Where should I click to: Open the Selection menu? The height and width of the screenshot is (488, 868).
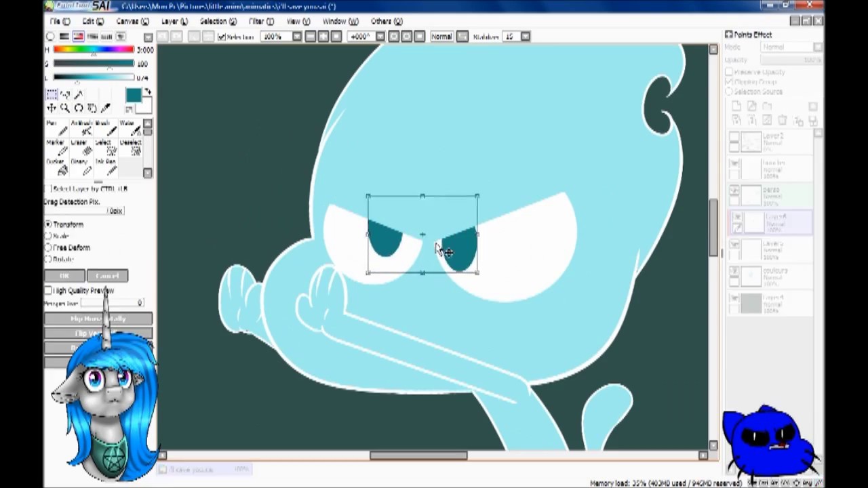(218, 22)
